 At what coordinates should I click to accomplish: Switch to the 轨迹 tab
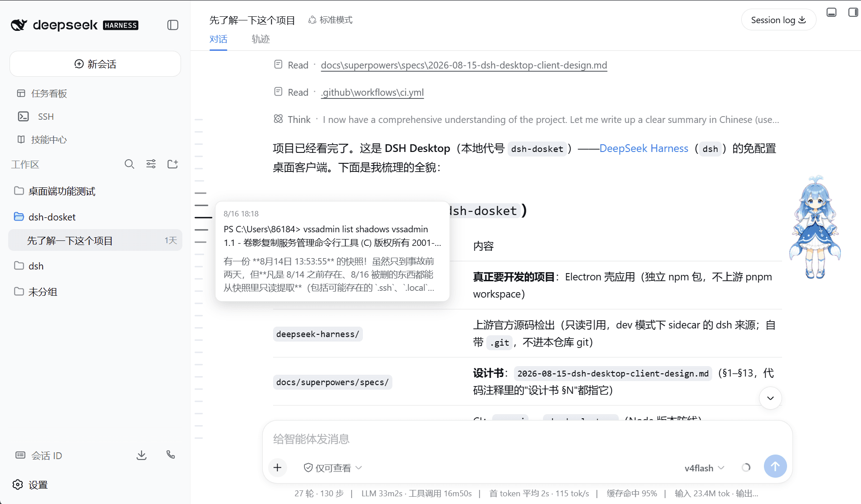coord(261,39)
